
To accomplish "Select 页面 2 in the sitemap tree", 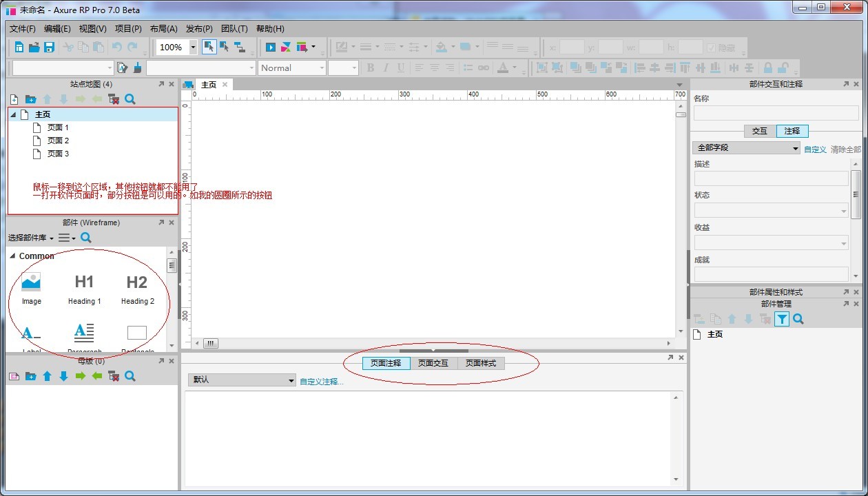I will click(x=58, y=141).
